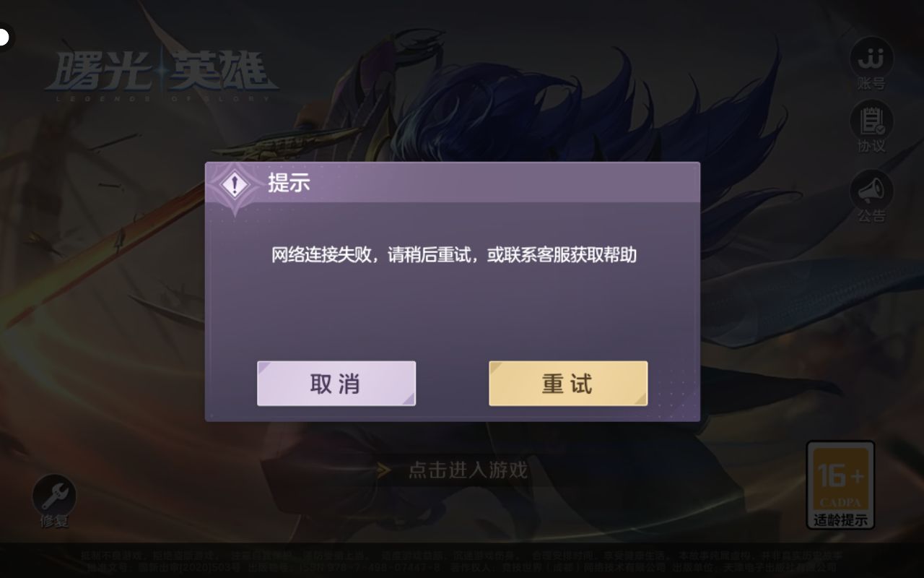This screenshot has height=578, width=924.
Task: Click the 修复 text label
Action: [53, 521]
